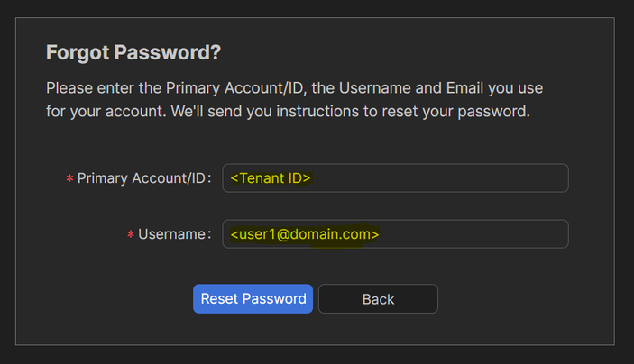The width and height of the screenshot is (634, 364).
Task: Click empty space right of <user1@domain.com>
Action: pos(478,234)
